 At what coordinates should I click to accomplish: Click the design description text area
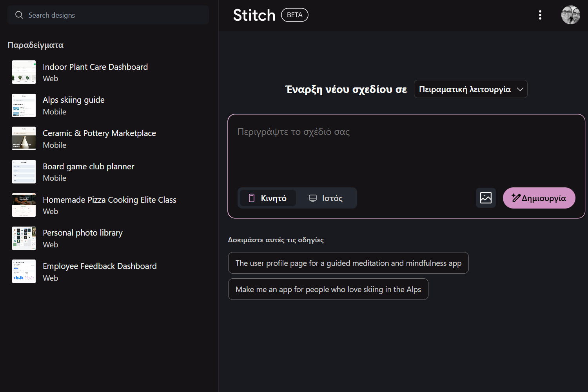tap(406, 149)
